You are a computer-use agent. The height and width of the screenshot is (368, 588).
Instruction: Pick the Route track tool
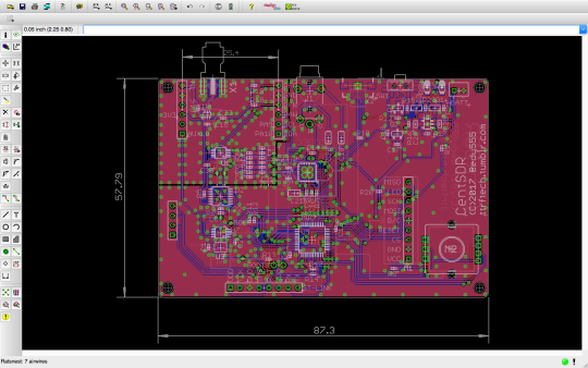pyautogui.click(x=6, y=198)
